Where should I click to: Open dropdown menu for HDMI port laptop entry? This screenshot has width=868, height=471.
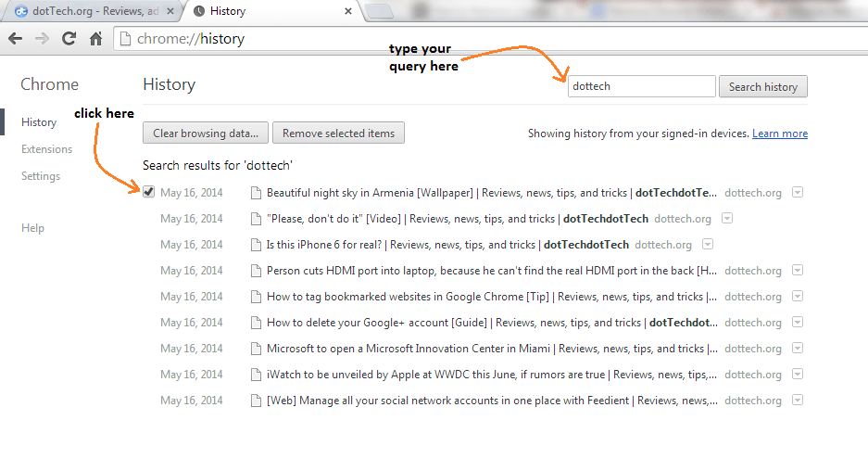(x=798, y=271)
